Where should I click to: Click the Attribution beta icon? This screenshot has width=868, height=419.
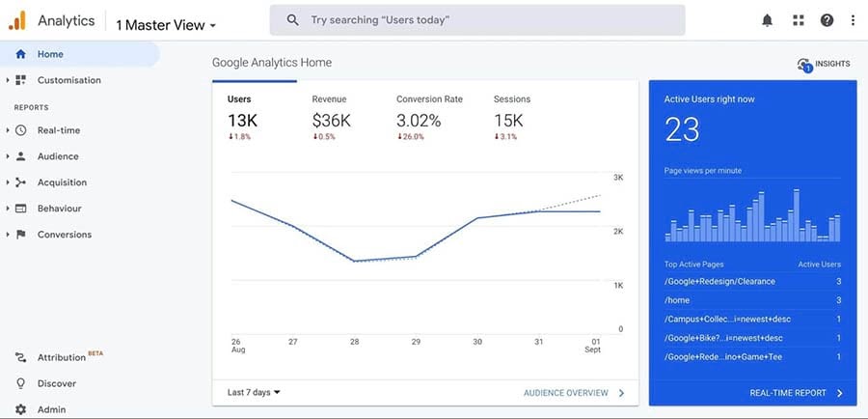(20, 357)
